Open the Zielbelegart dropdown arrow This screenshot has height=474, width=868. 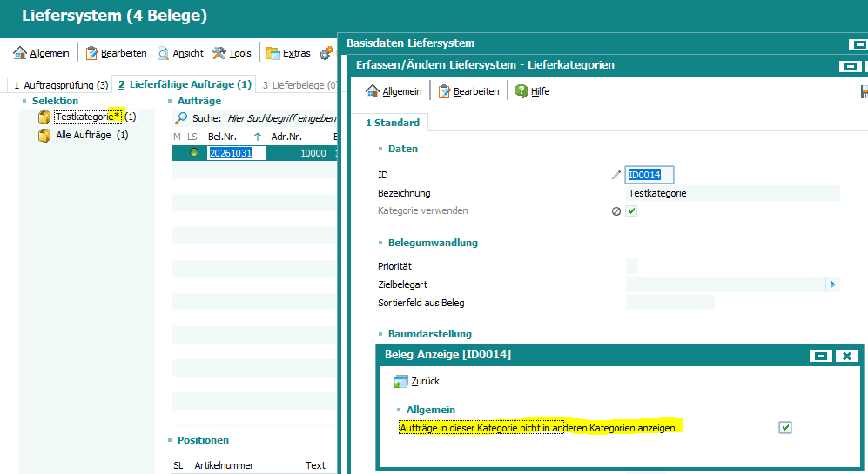tap(832, 284)
